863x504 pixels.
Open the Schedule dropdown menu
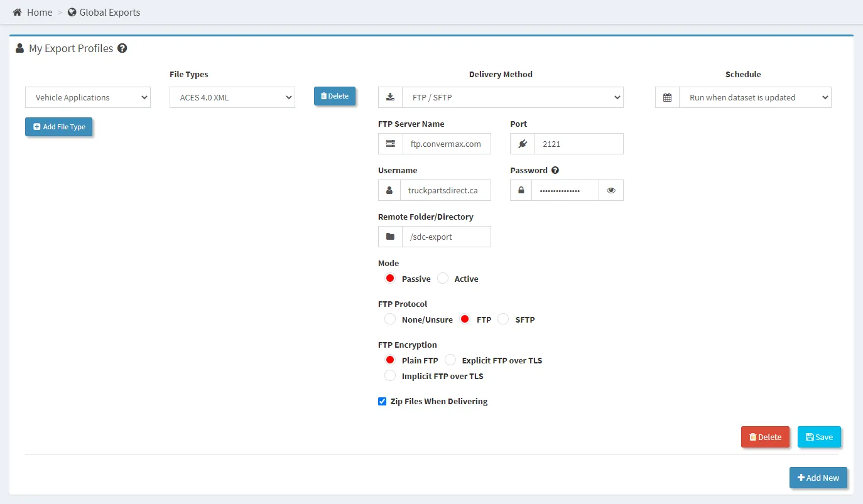pyautogui.click(x=754, y=97)
